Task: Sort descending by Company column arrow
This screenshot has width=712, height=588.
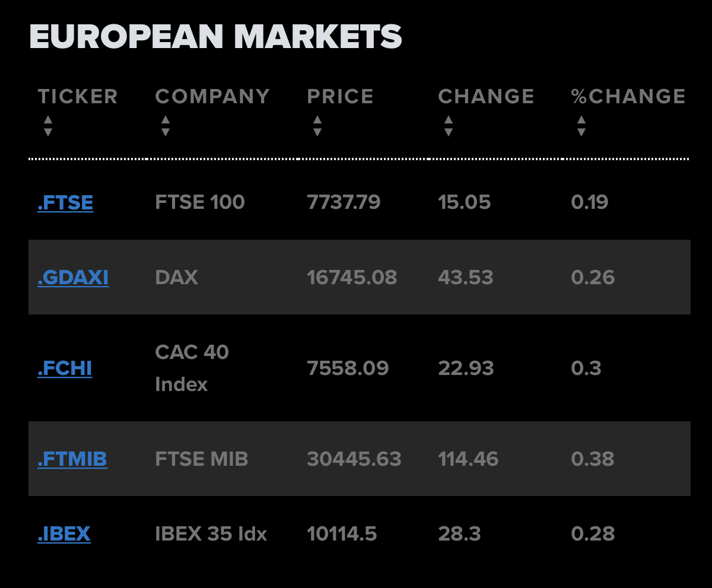Action: point(166,132)
